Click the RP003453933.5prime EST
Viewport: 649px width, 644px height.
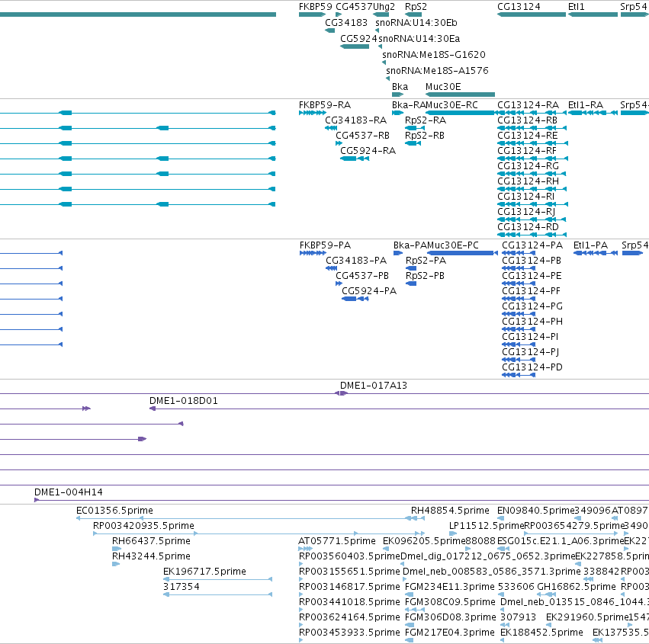[301, 640]
